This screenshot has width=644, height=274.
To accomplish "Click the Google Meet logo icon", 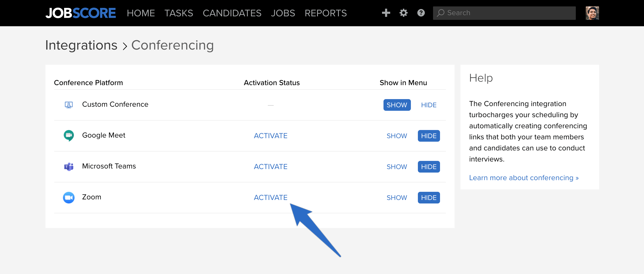I will click(69, 136).
